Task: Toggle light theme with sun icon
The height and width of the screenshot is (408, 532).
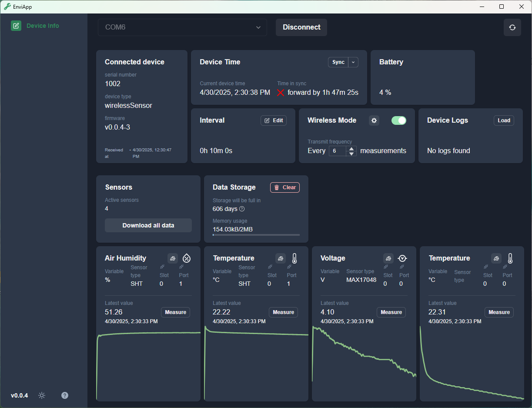Action: [x=42, y=395]
